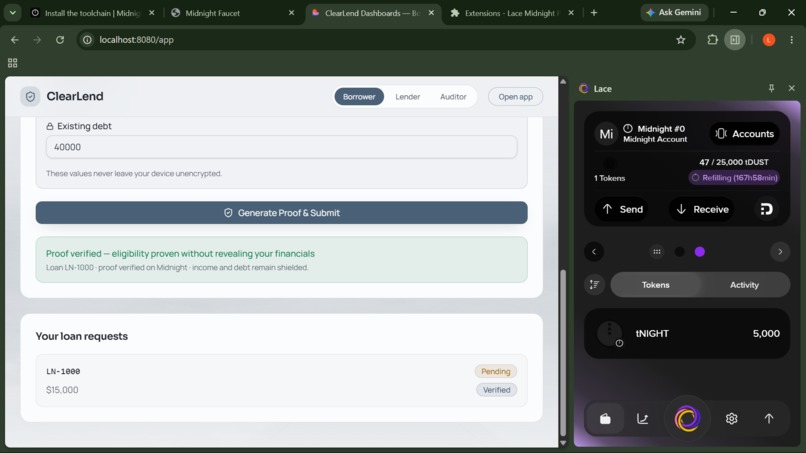Select the LN-1000 loan request ID
The width and height of the screenshot is (806, 453).
point(63,371)
